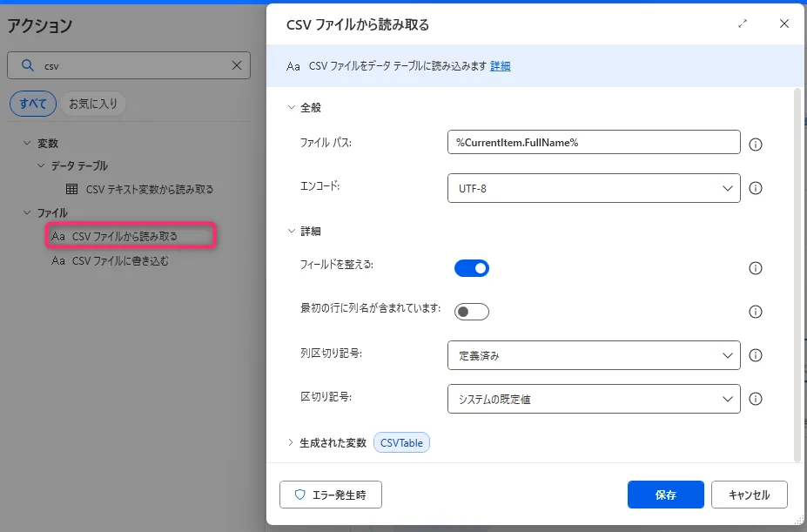Click the expand dialog arrows icon

point(743,24)
